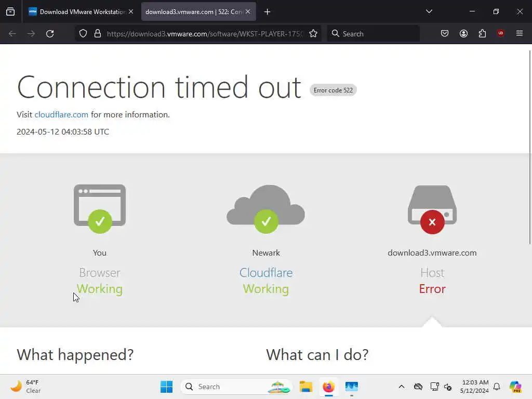Click the taskbar Search box
The height and width of the screenshot is (399, 532).
pyautogui.click(x=237, y=387)
